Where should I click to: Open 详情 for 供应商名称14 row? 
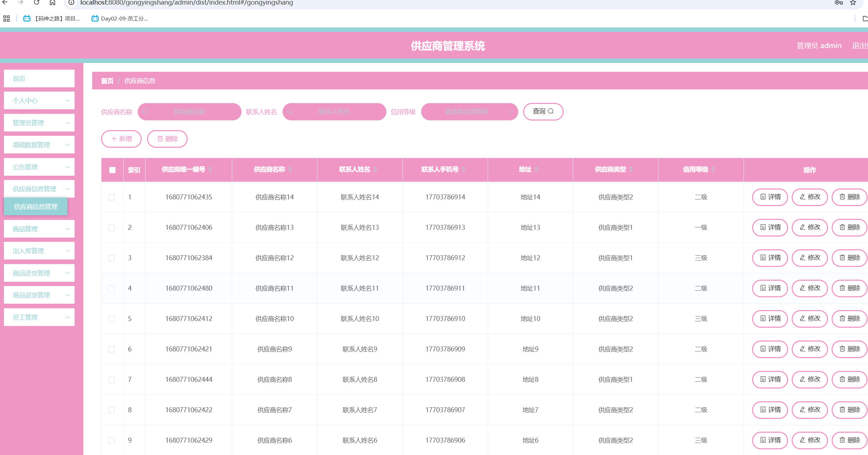point(770,197)
